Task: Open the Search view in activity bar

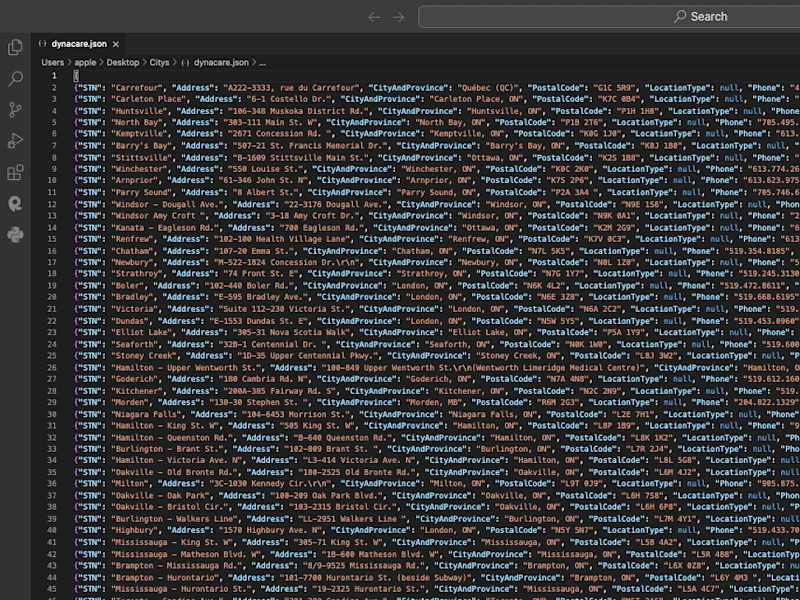Action: point(15,79)
